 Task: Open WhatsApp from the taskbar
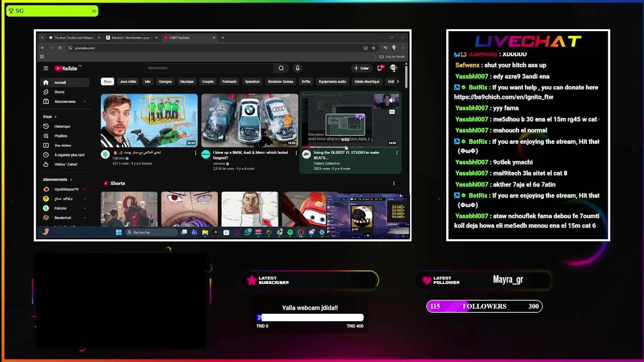248,232
